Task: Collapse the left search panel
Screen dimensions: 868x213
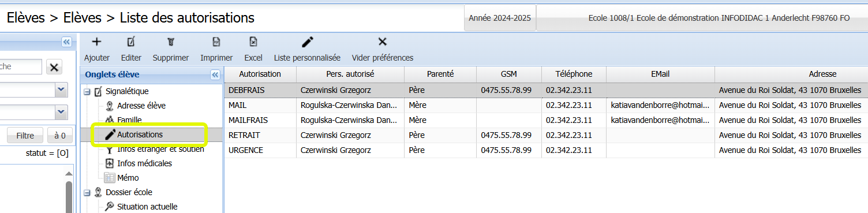Action: tap(66, 42)
